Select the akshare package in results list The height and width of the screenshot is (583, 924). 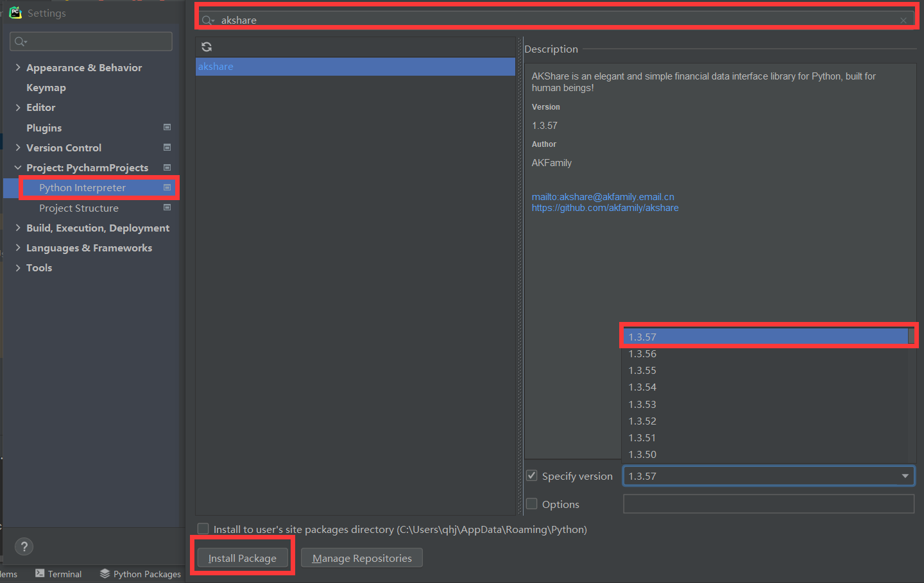point(355,67)
